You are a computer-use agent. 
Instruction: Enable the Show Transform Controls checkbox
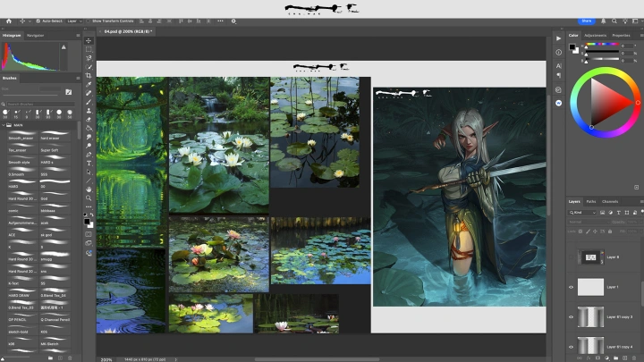point(88,21)
